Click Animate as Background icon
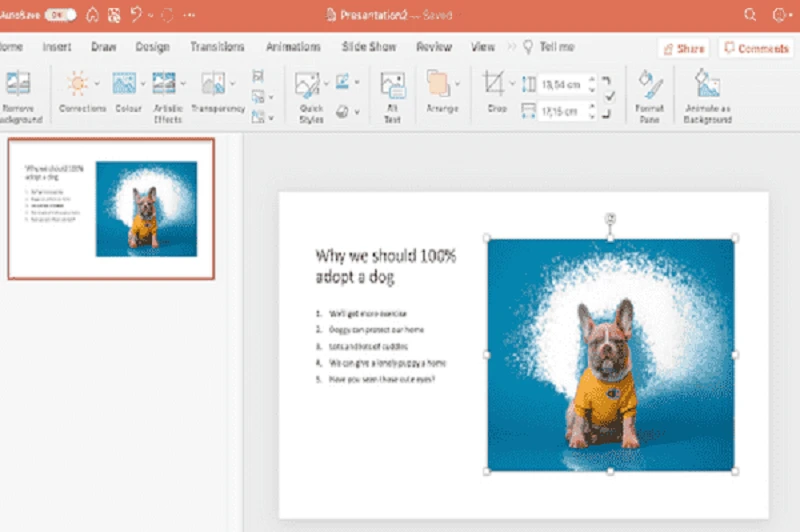Image resolution: width=800 pixels, height=532 pixels. point(707,84)
